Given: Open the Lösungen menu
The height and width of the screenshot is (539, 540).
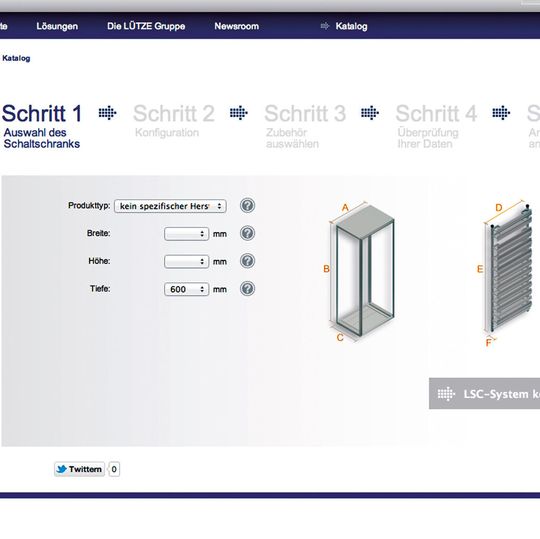Looking at the screenshot, I should (57, 26).
